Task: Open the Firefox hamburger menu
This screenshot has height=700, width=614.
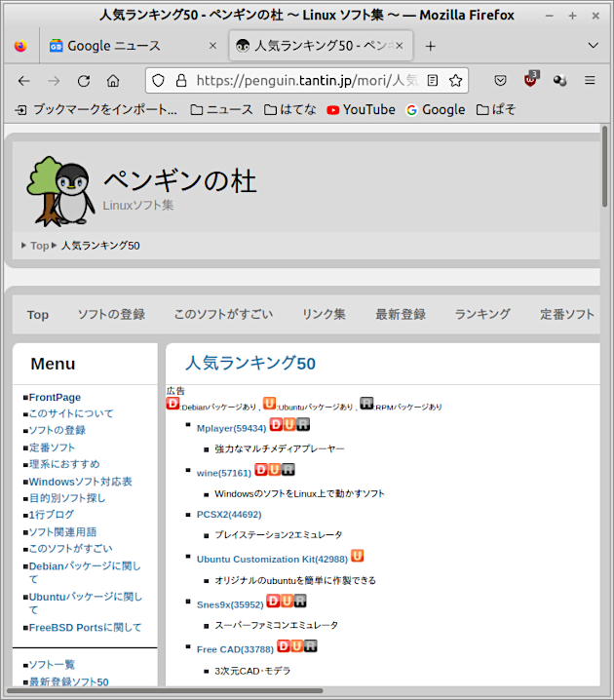Action: [x=590, y=80]
